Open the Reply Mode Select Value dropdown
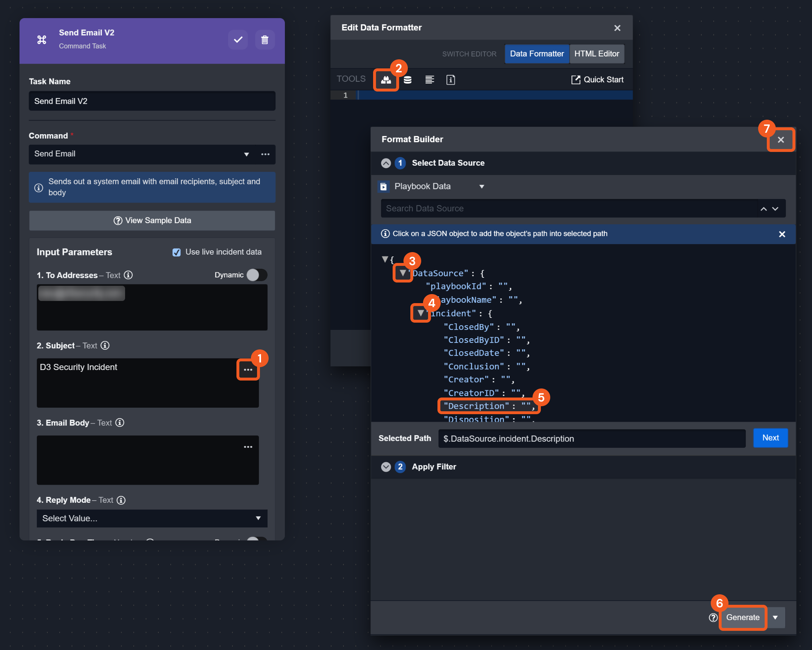The width and height of the screenshot is (812, 650). [x=152, y=518]
